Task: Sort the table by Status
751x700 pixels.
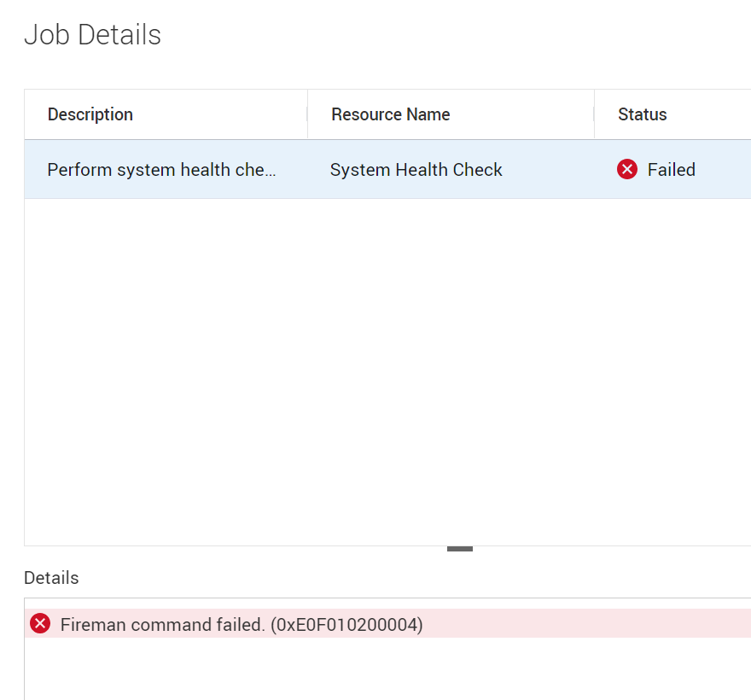Action: 641,114
